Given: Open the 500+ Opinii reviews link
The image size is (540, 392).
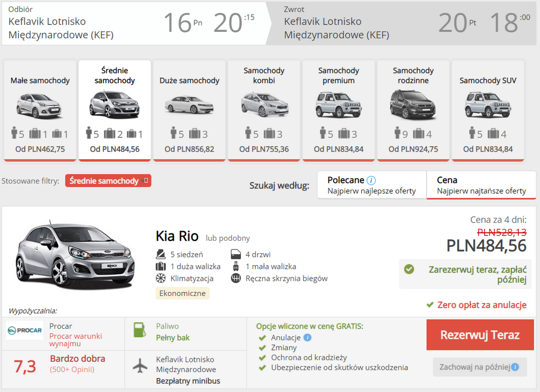Looking at the screenshot, I should tap(72, 370).
